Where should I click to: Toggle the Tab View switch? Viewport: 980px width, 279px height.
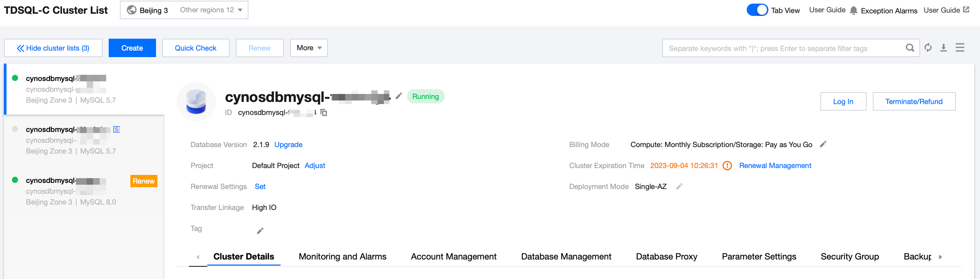(x=757, y=10)
